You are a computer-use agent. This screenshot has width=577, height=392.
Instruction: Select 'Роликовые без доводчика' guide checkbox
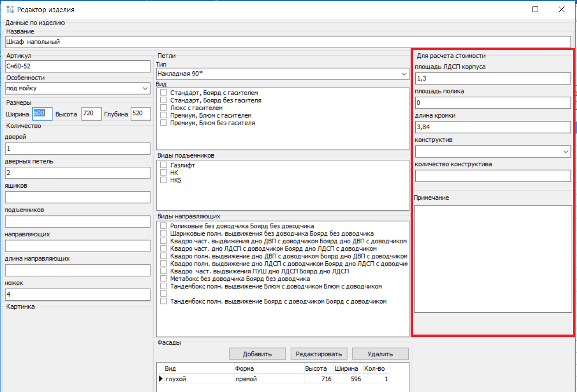163,226
